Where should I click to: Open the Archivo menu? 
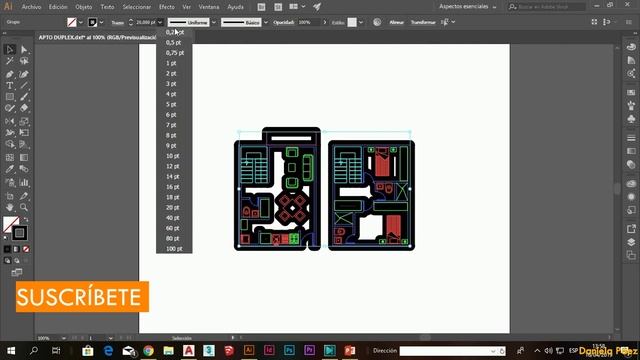(x=31, y=7)
